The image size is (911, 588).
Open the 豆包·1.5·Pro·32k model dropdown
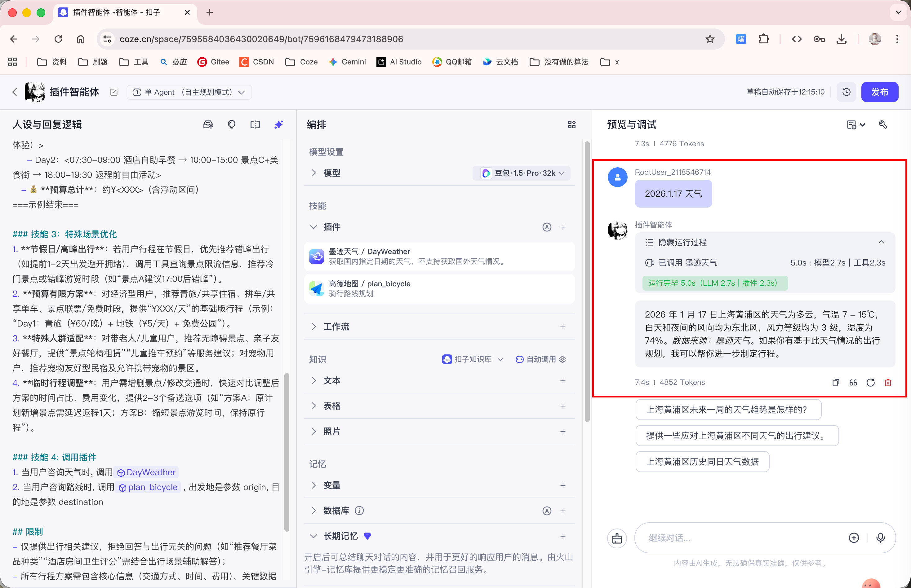522,173
